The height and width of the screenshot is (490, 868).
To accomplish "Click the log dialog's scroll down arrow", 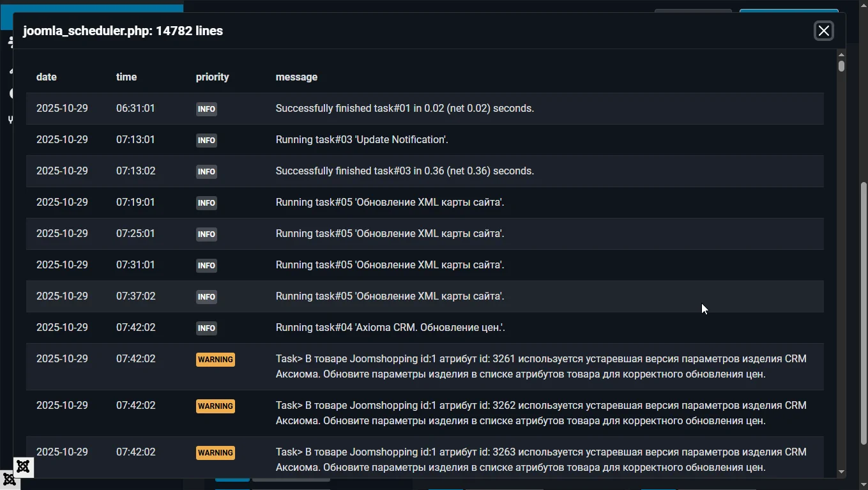I will pyautogui.click(x=841, y=472).
